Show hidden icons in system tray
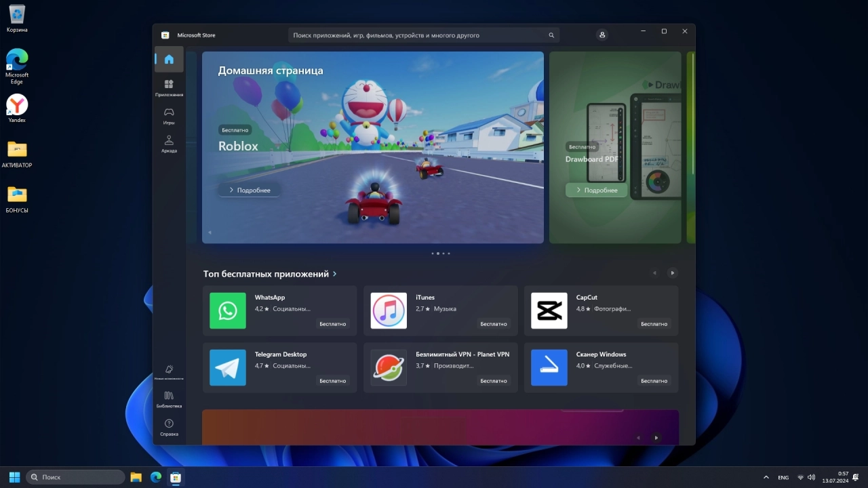Viewport: 868px width, 488px height. pyautogui.click(x=766, y=477)
